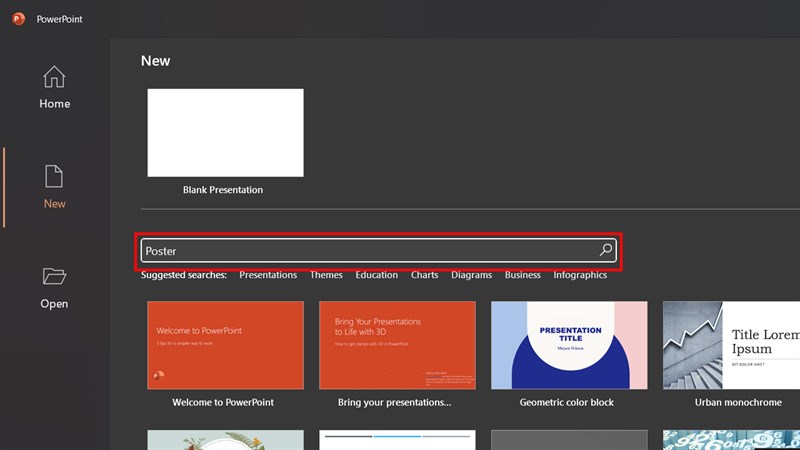Click the Open folder icon
The image size is (800, 450).
pos(54,277)
